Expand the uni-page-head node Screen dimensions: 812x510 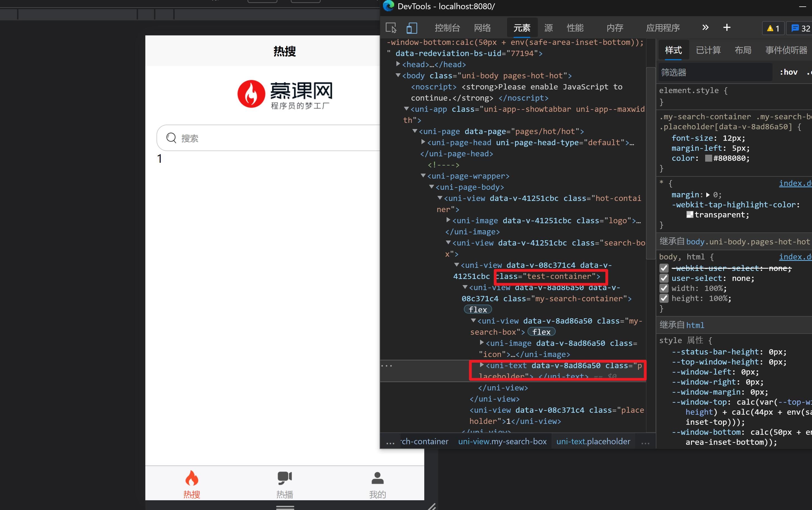coord(423,142)
